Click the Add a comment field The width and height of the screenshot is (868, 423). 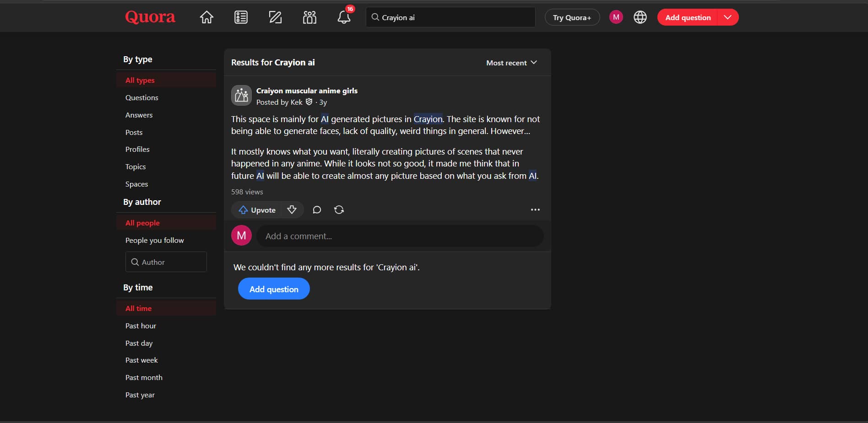point(400,236)
